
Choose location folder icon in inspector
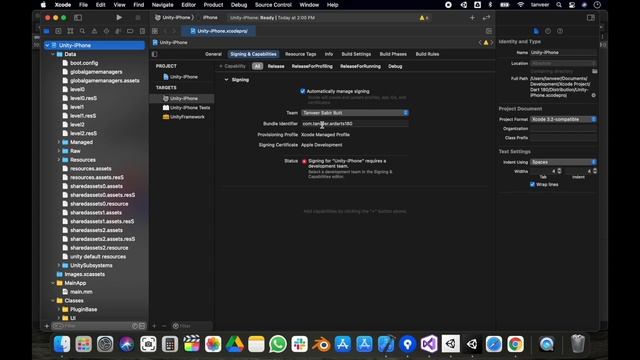pyautogui.click(x=594, y=71)
